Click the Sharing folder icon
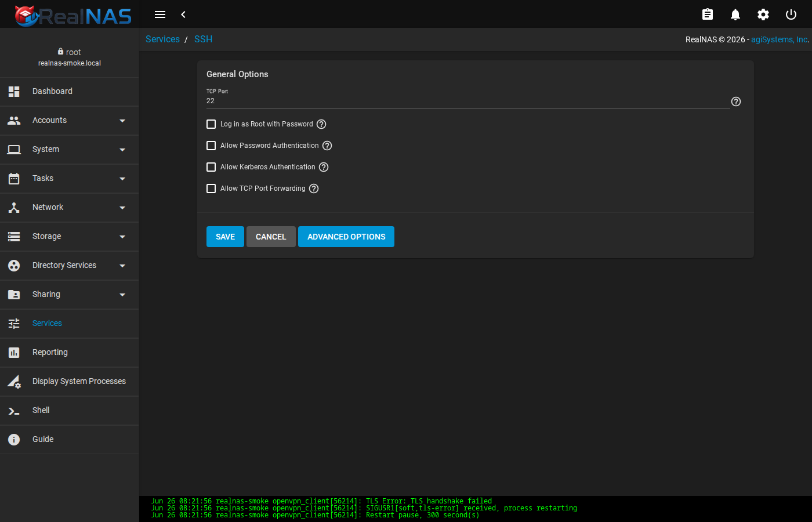The height and width of the screenshot is (522, 812). 14,295
